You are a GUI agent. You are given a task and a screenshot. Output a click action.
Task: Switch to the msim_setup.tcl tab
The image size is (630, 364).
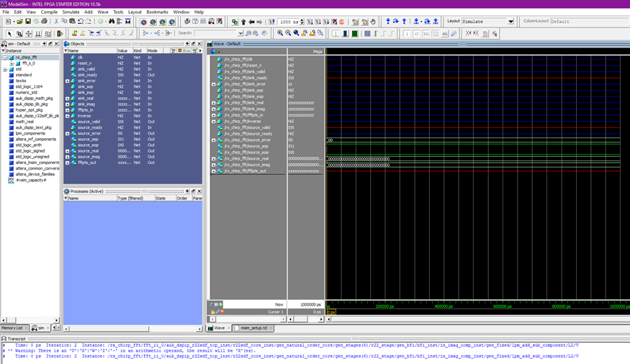coord(253,328)
